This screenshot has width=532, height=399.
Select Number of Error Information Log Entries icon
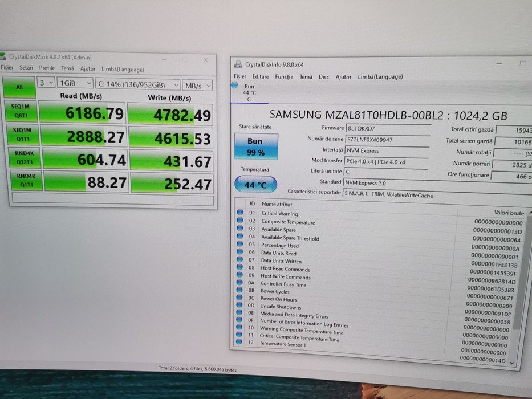239,320
